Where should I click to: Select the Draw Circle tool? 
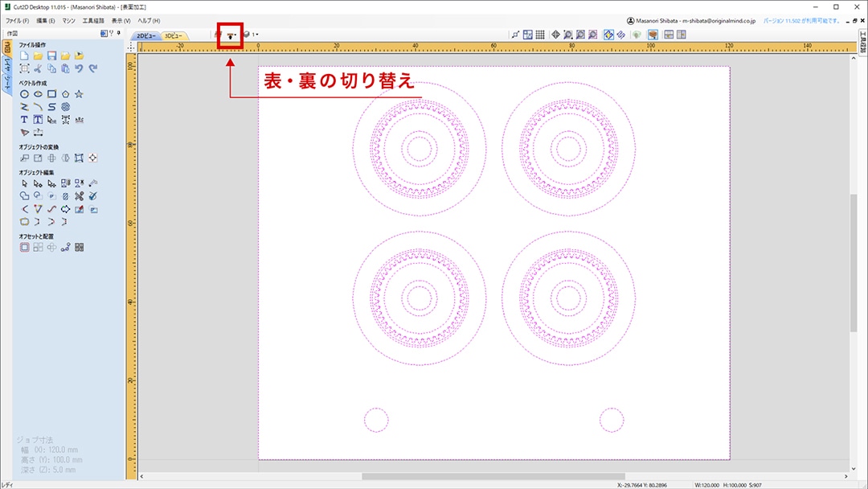coord(25,94)
